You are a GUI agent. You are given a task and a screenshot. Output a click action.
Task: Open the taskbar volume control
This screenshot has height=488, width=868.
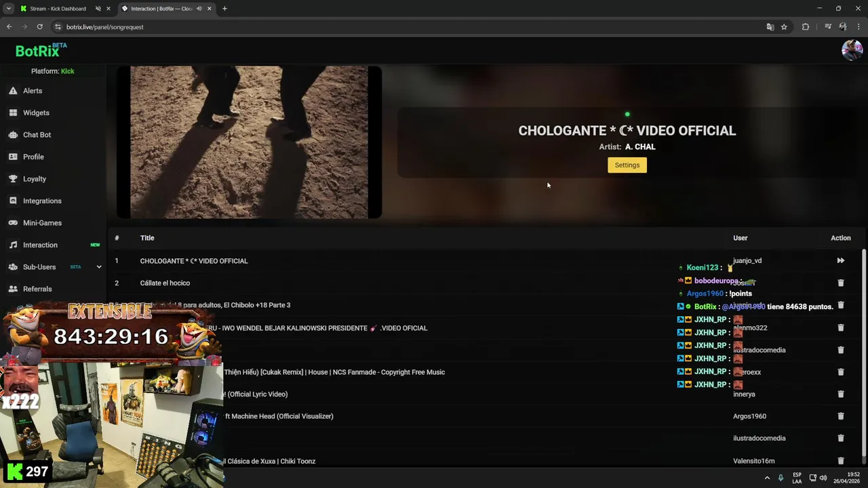point(823,478)
